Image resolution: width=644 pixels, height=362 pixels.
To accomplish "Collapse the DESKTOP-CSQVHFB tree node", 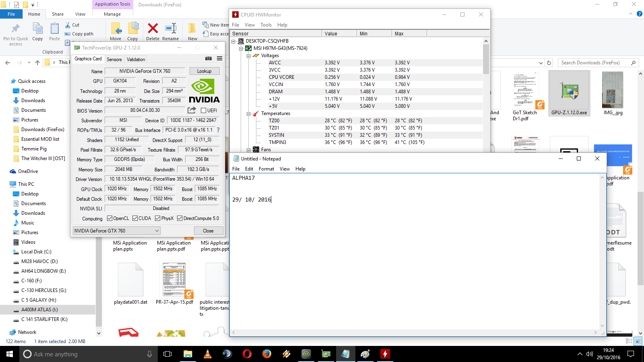I will [x=233, y=41].
